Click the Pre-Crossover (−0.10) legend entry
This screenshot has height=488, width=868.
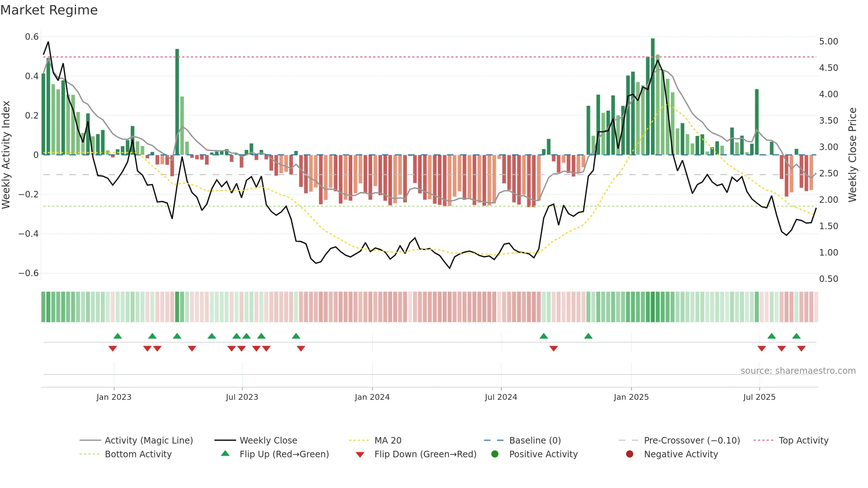pyautogui.click(x=679, y=440)
